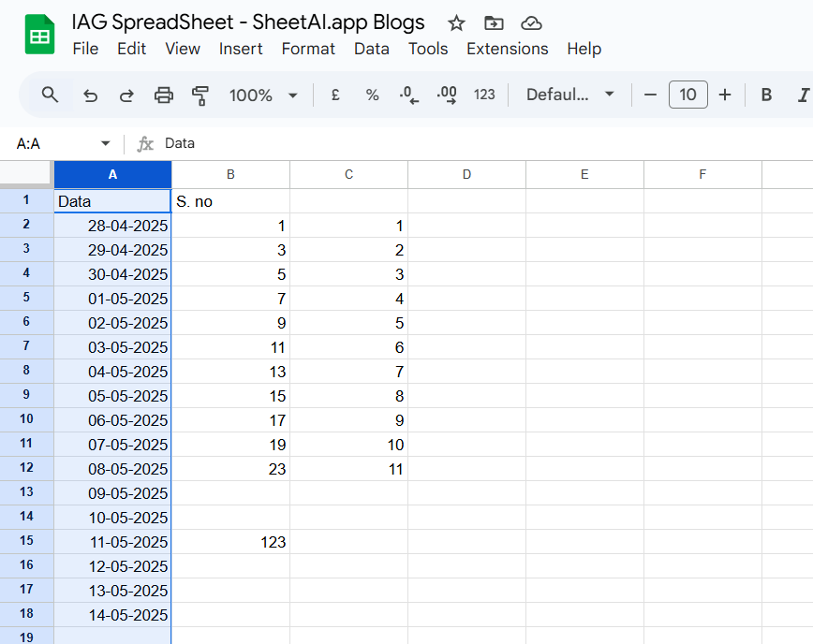This screenshot has width=813, height=644.
Task: Click the formula bar containing Data
Action: [x=487, y=143]
